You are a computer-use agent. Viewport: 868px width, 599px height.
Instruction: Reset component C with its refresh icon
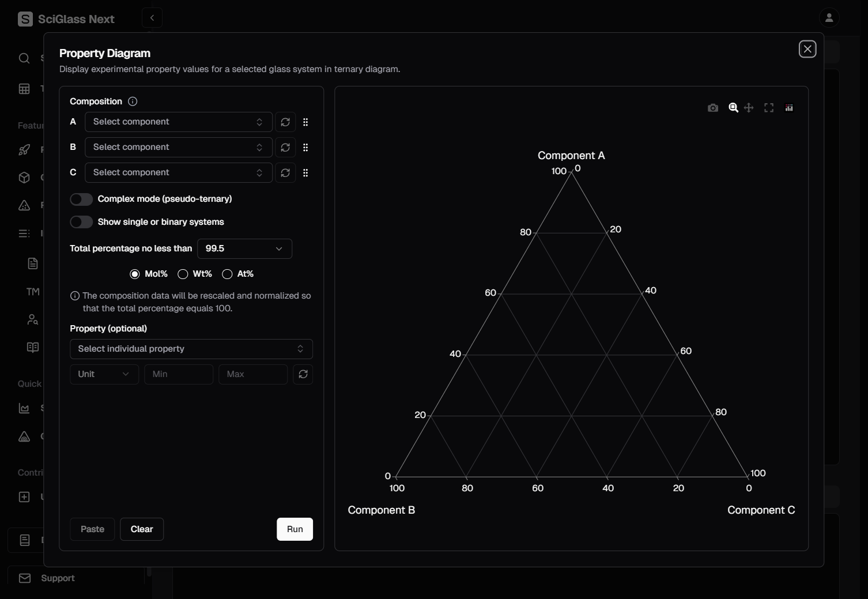tap(285, 173)
